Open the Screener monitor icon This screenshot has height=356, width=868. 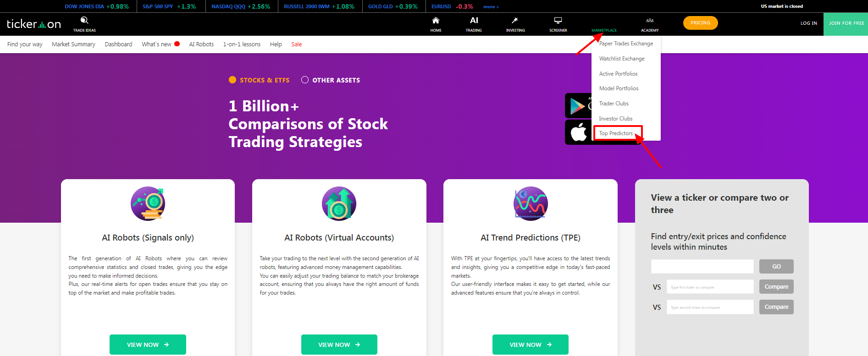[558, 20]
